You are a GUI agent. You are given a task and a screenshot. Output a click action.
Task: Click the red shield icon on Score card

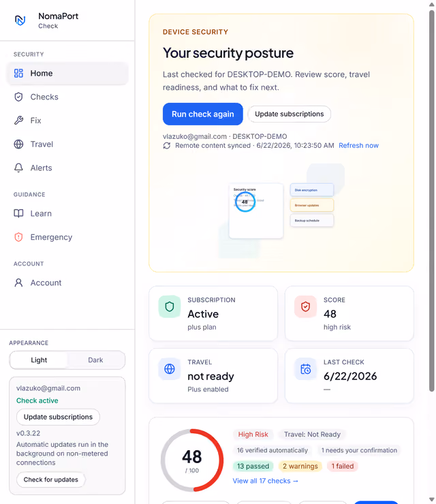305,306
